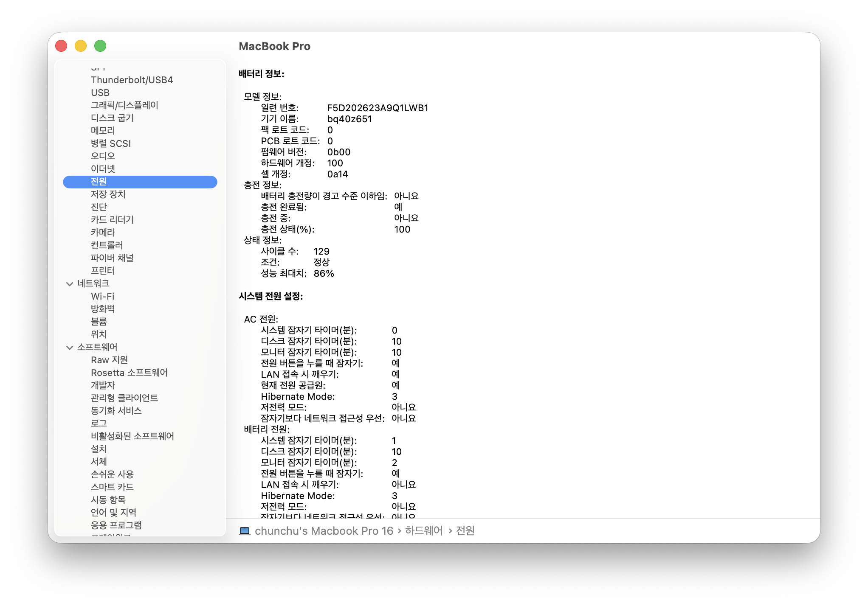
Task: Select the highlighted 전원 sidebar item
Action: pos(140,182)
